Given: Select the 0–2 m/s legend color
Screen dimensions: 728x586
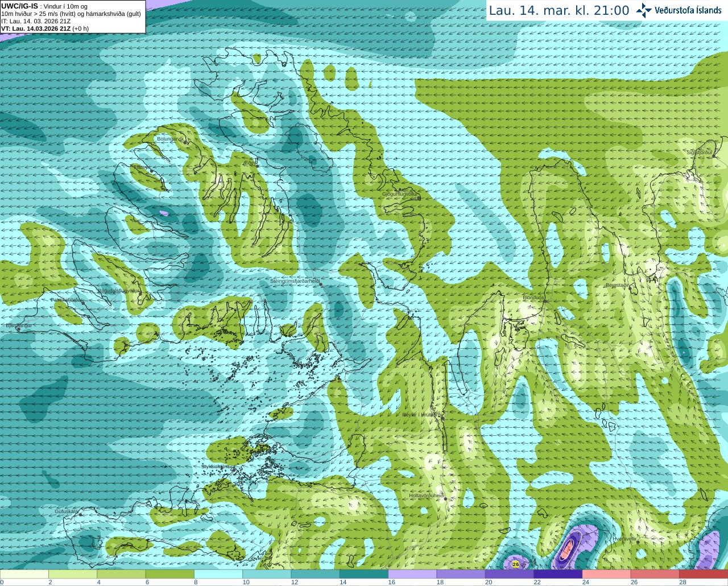Looking at the screenshot, I should 24,574.
